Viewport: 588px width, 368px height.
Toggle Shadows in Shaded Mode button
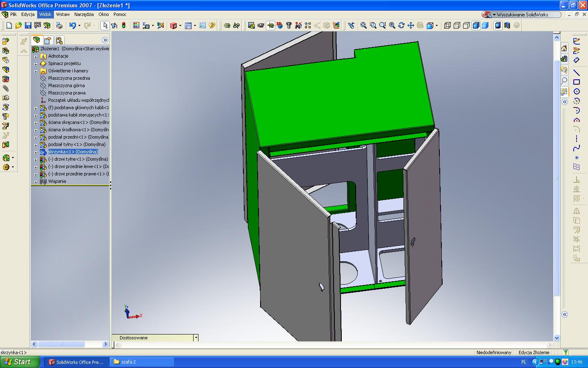498,25
